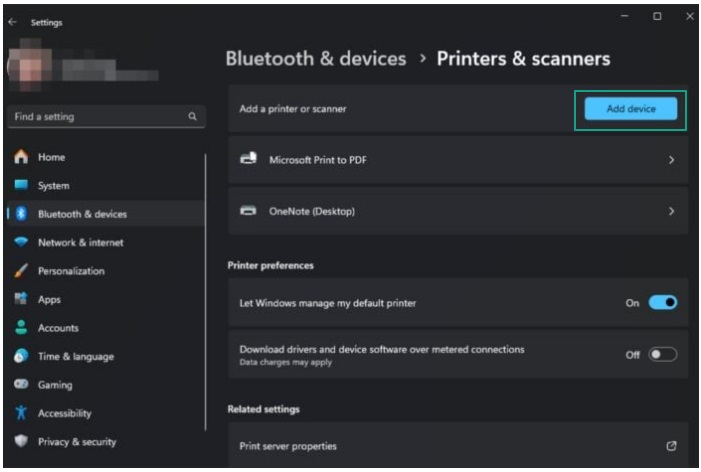Click the Time & language globe icon
701x472 pixels.
pyautogui.click(x=20, y=356)
